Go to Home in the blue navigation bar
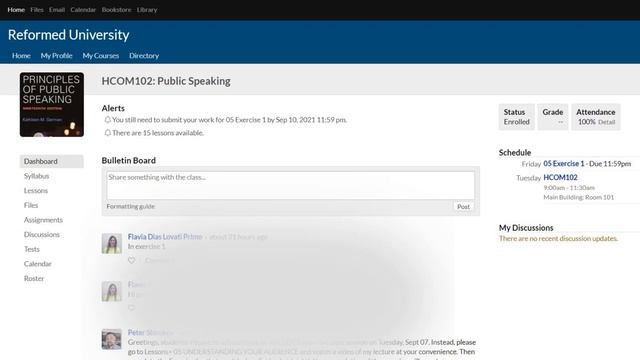The image size is (640, 360). click(21, 56)
